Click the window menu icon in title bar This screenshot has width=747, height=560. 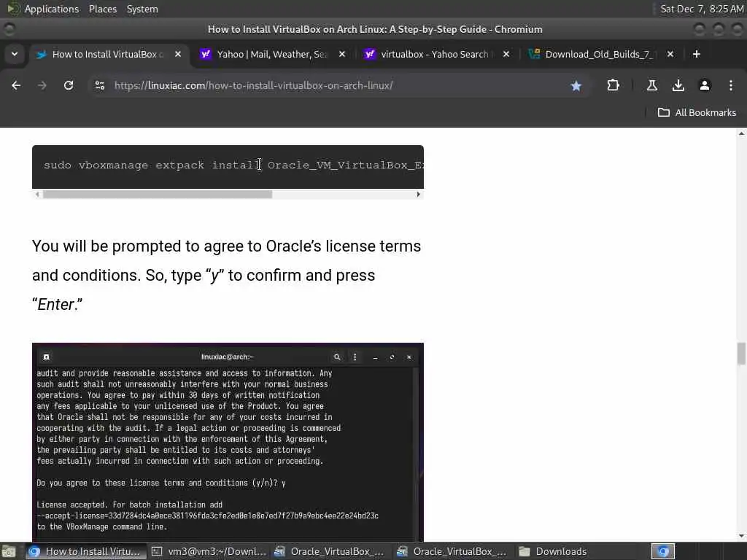[9, 29]
